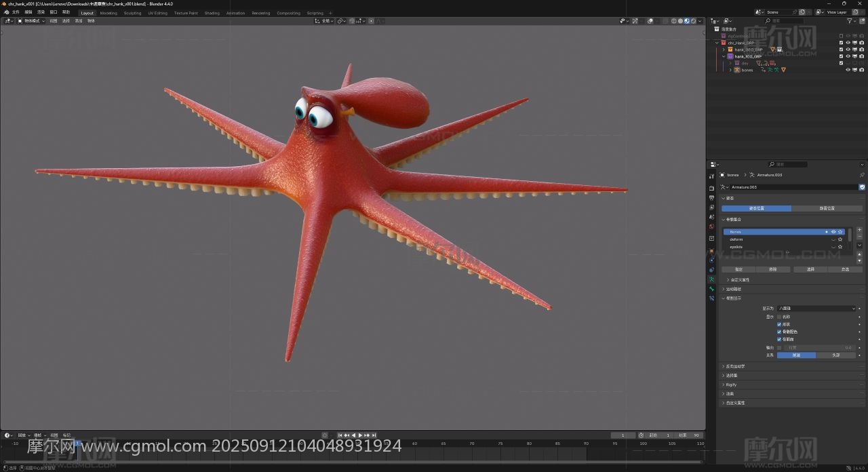Enable the show Names checkbox

coord(779,317)
